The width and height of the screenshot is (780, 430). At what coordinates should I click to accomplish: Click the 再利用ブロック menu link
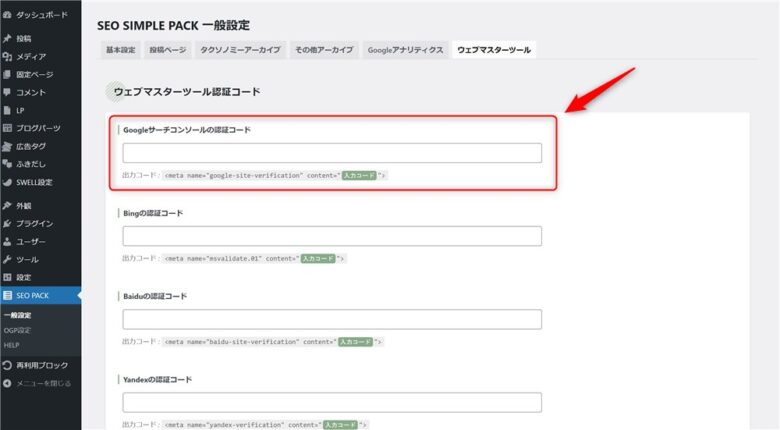tap(42, 365)
